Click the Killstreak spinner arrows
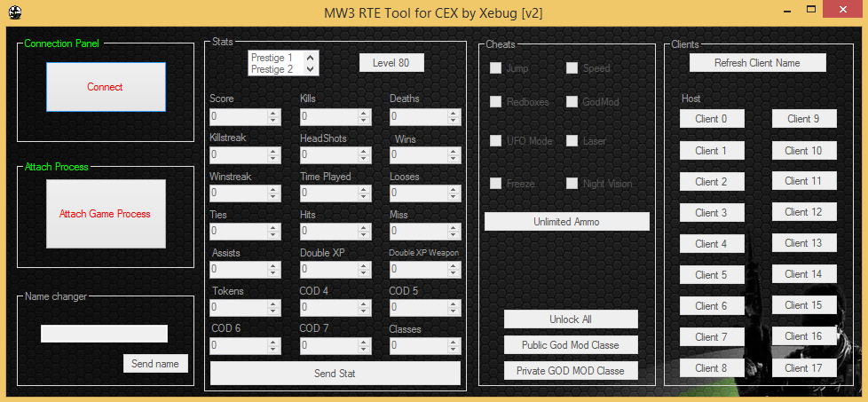This screenshot has width=868, height=402. (273, 155)
